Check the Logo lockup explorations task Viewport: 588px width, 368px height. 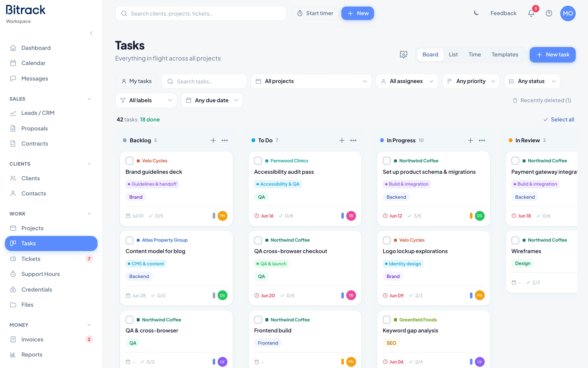(x=386, y=240)
